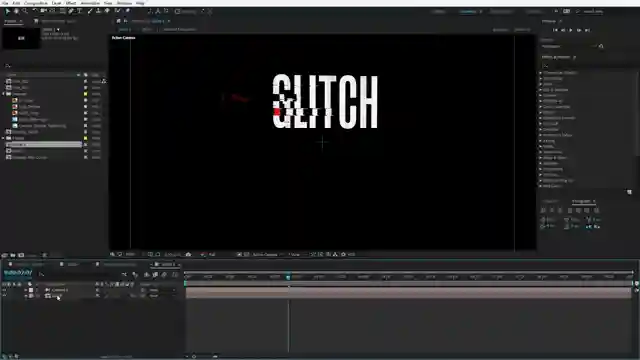Create a new composition from Project panel footer
Screen dimensions: 640x360
21,255
